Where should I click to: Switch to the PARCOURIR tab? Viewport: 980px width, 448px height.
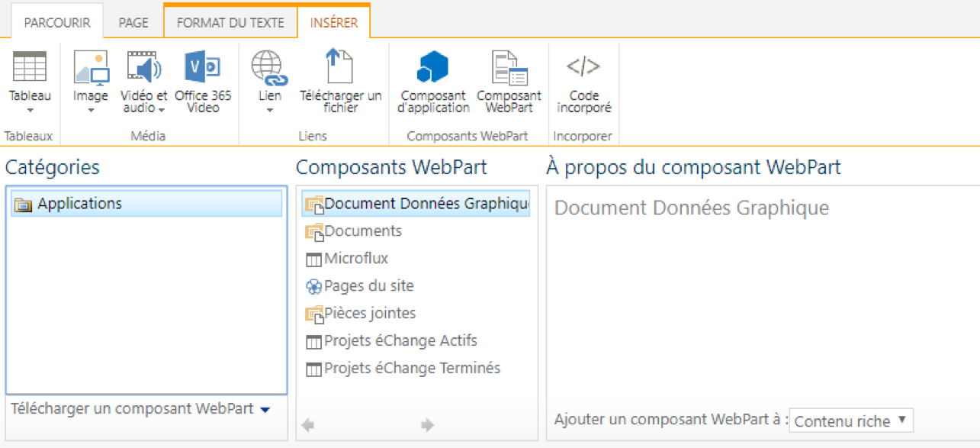[57, 22]
